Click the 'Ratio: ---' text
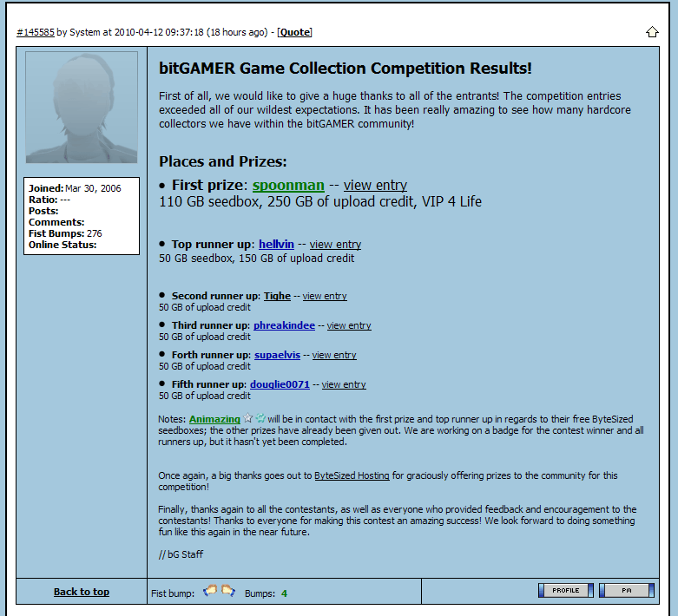678x616 pixels. (x=49, y=200)
